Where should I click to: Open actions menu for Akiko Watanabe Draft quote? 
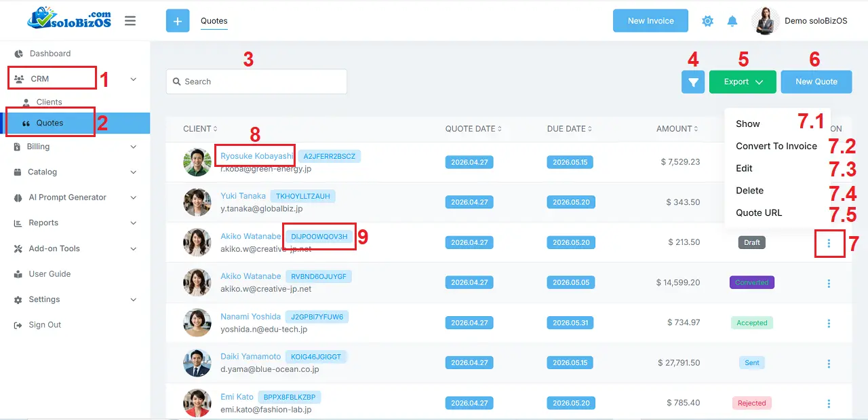tap(829, 243)
